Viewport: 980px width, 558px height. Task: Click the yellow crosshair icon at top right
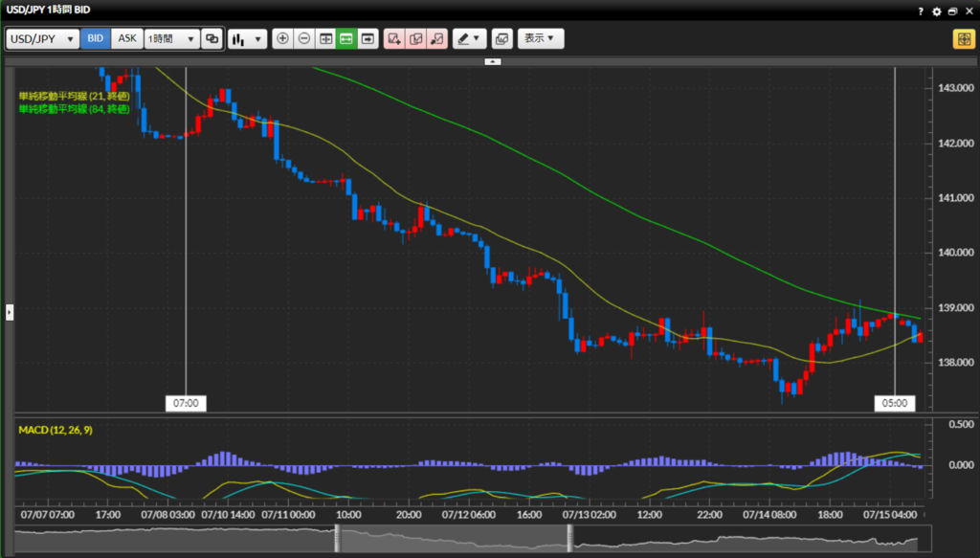coord(962,39)
